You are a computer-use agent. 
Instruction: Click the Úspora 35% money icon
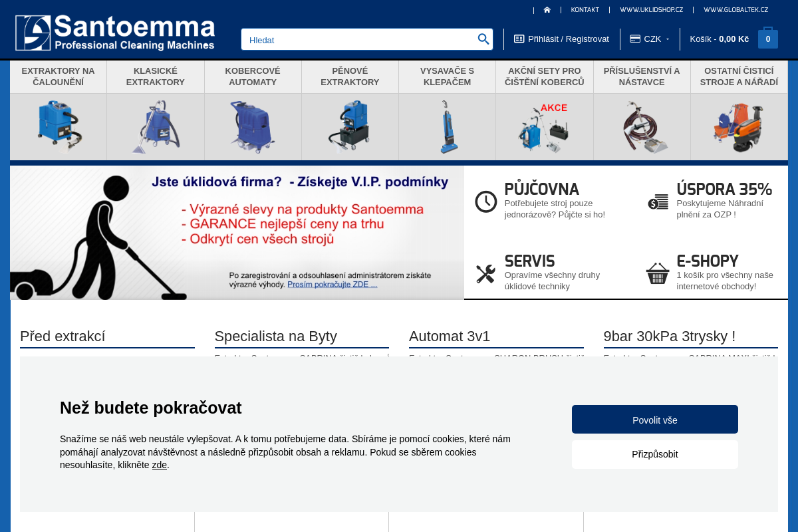(x=658, y=201)
